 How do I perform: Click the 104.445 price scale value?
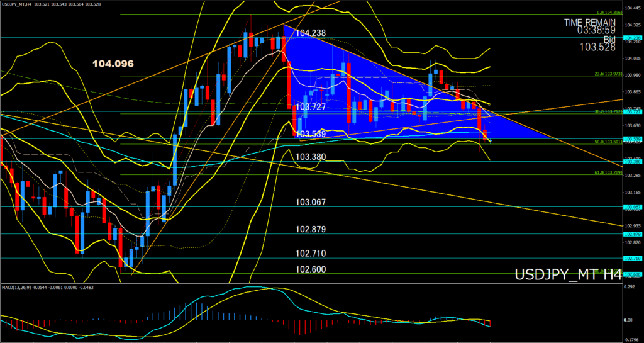coord(633,8)
